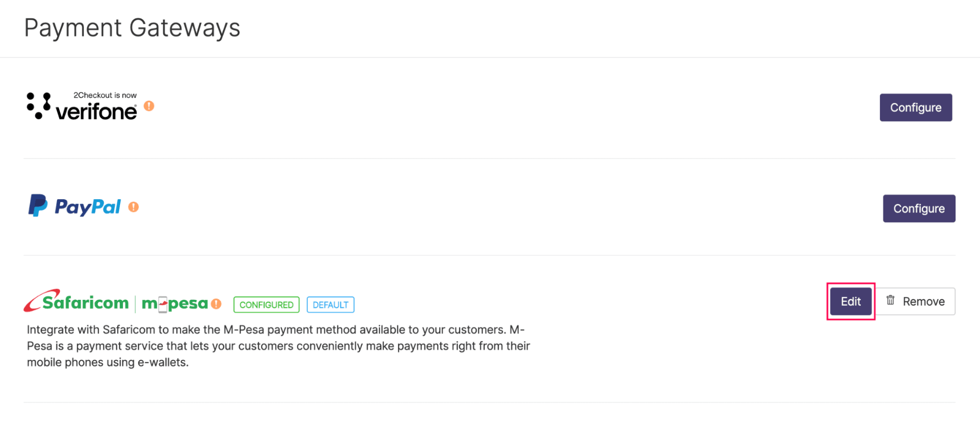Click the 2Checkout is now text label
The image size is (980, 421).
point(105,95)
